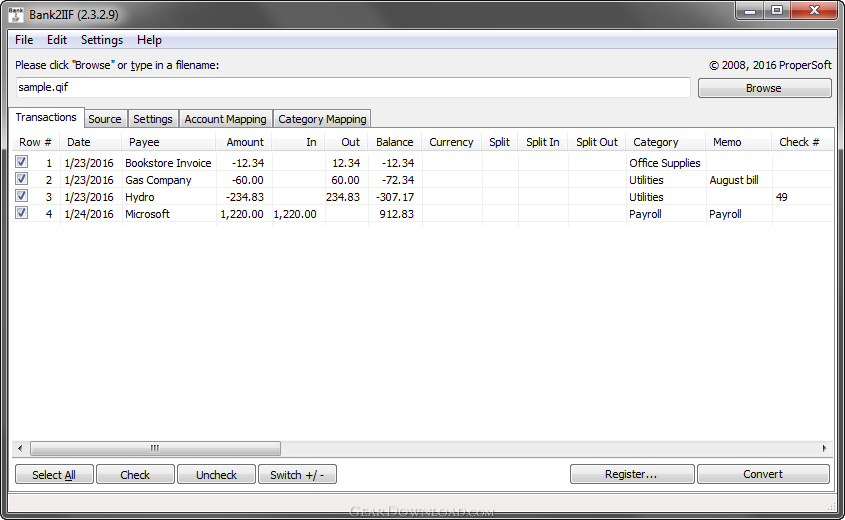The image size is (845, 520).
Task: Click the Utilities category in Hydro row
Action: click(646, 197)
